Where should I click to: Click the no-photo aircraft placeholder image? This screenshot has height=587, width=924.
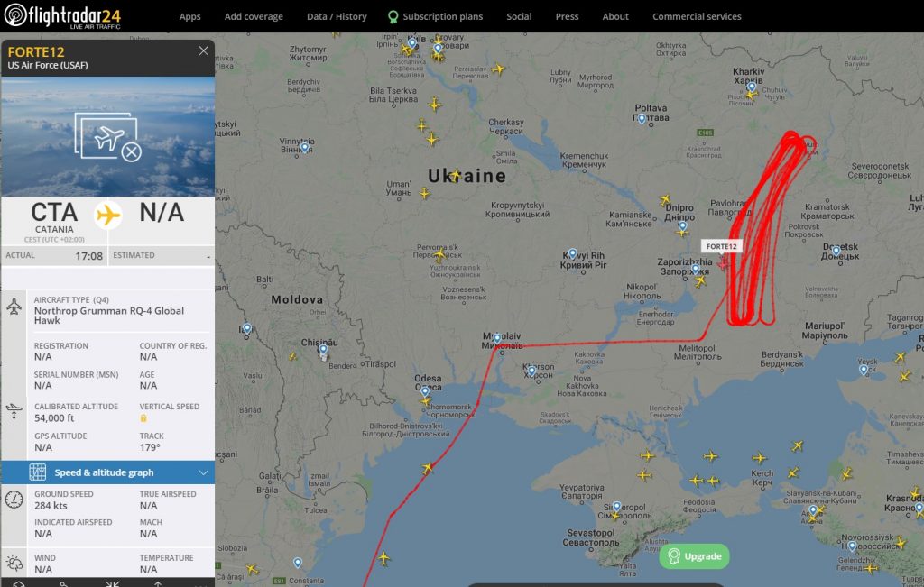[x=108, y=136]
